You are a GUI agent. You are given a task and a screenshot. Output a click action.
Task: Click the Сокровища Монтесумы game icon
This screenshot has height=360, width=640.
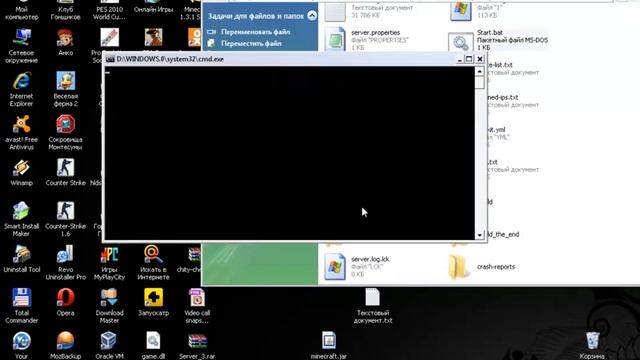(65, 124)
